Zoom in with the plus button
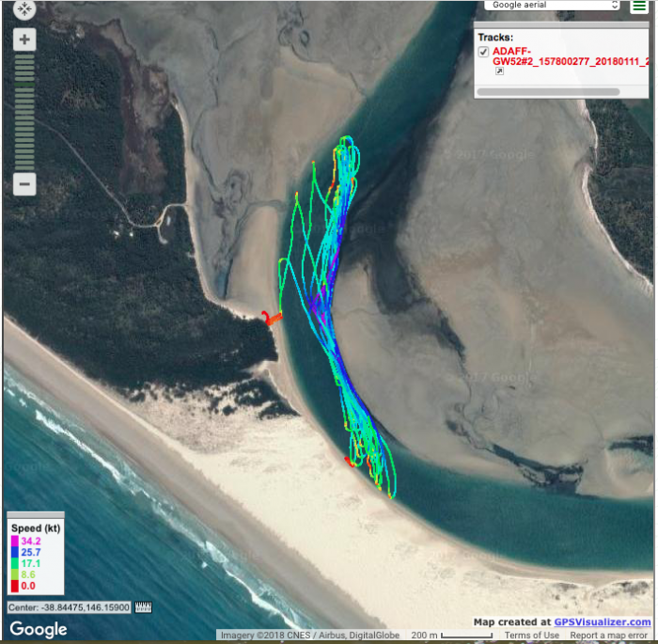Image resolution: width=658 pixels, height=644 pixels. click(24, 39)
